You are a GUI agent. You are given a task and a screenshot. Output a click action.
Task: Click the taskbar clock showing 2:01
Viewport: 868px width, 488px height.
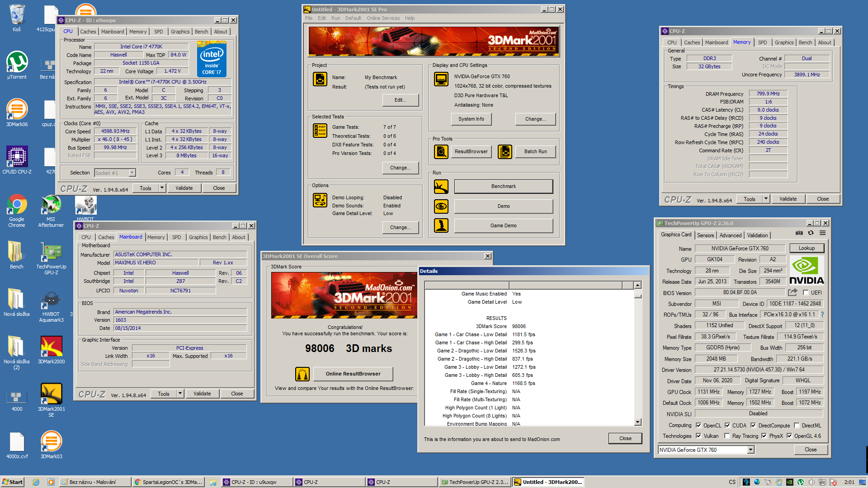(849, 482)
